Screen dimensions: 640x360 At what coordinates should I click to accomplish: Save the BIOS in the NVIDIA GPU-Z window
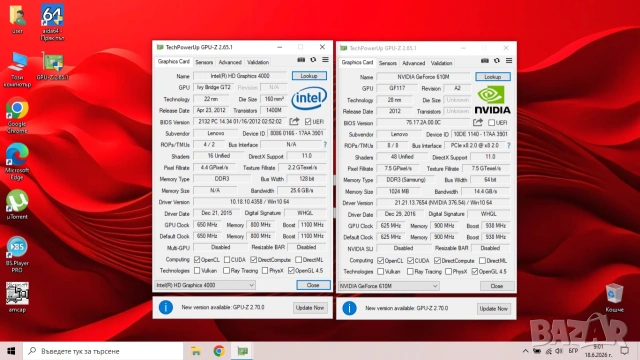click(x=478, y=122)
